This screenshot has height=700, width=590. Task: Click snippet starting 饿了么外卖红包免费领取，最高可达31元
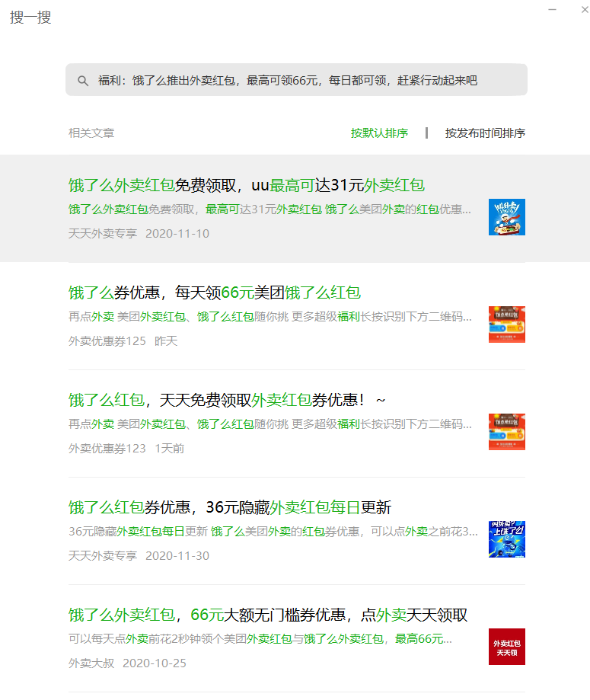(269, 209)
